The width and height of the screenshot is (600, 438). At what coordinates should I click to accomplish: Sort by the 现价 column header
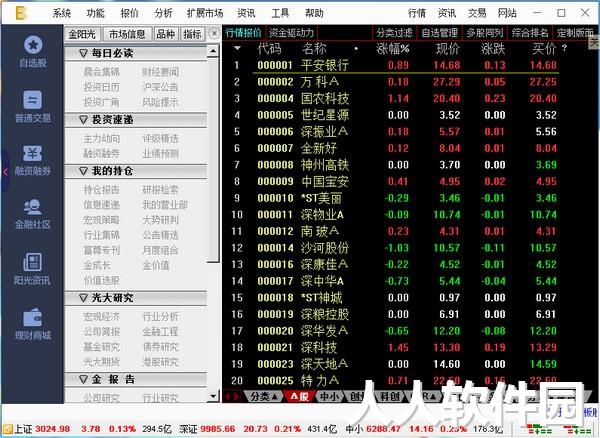(x=448, y=49)
